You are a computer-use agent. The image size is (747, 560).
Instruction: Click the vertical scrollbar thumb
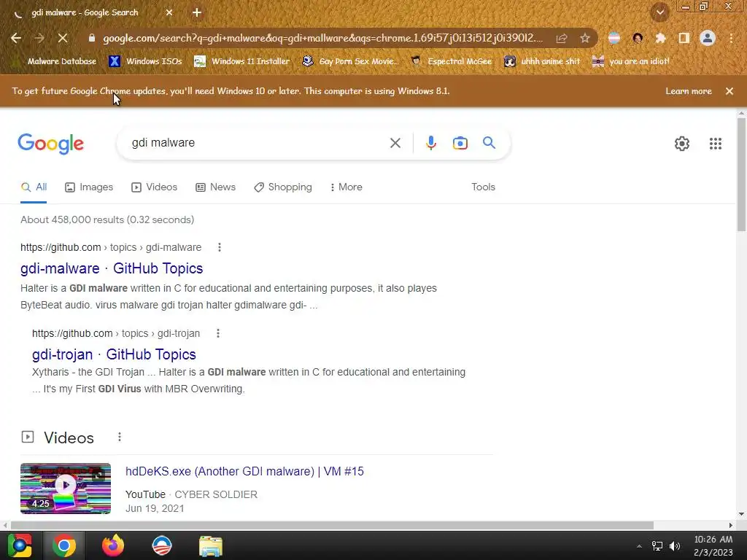[741, 174]
